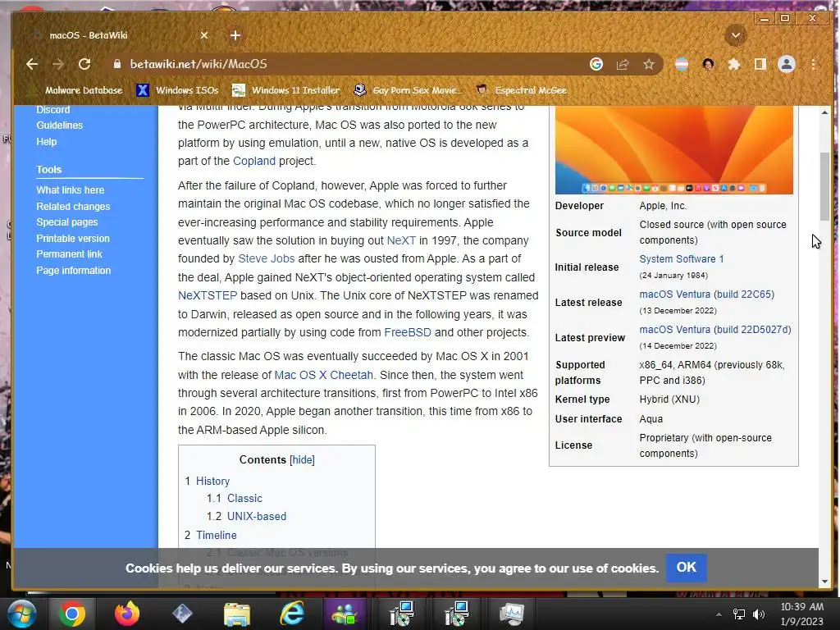840x630 pixels.
Task: Open the volume control in tray
Action: [x=759, y=614]
